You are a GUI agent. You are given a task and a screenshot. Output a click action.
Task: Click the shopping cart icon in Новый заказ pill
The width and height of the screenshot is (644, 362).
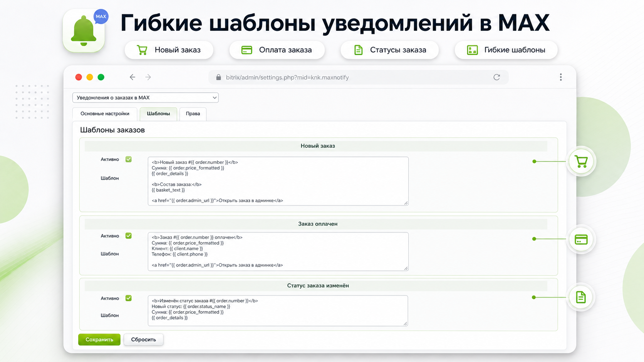click(142, 50)
